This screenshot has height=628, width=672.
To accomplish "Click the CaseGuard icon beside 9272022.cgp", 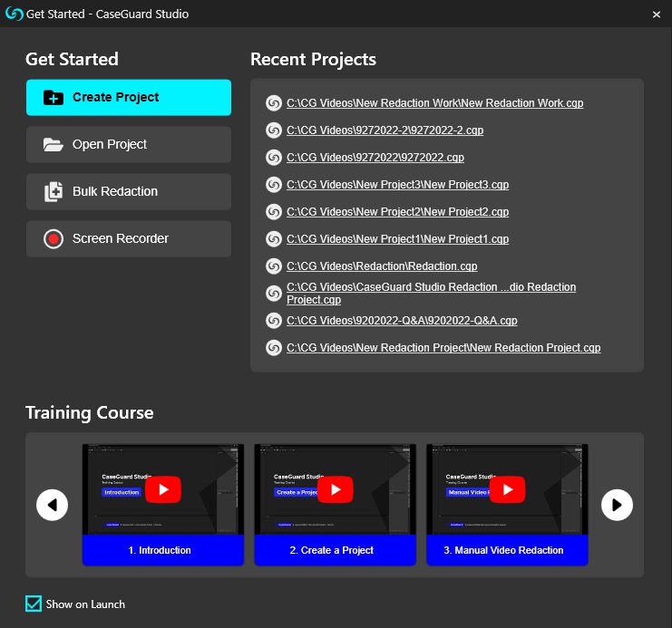I will pos(274,158).
